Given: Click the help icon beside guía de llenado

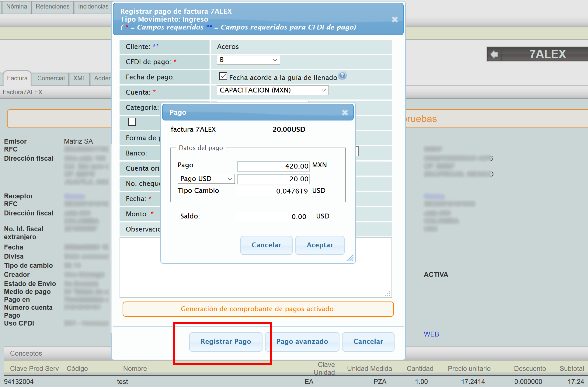Looking at the screenshot, I should [x=342, y=75].
